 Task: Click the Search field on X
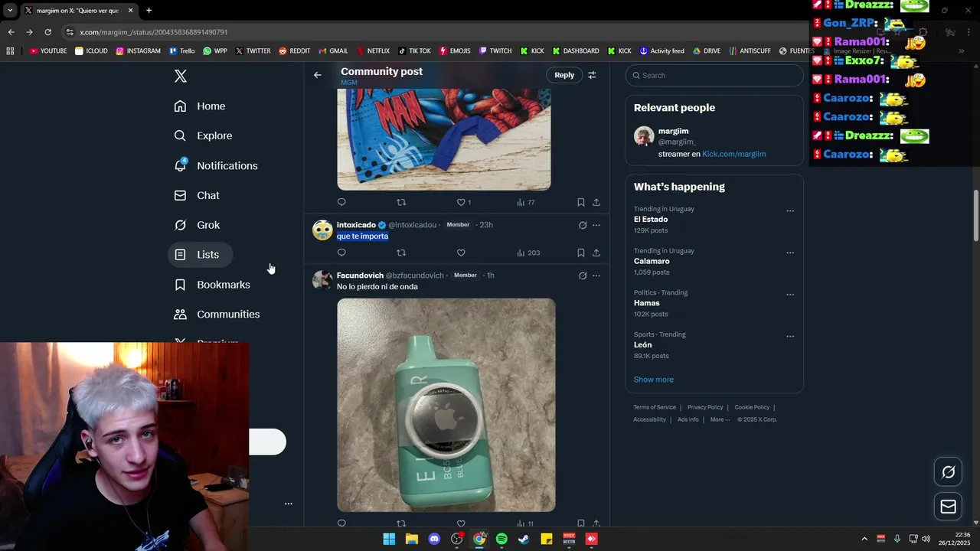coord(714,75)
